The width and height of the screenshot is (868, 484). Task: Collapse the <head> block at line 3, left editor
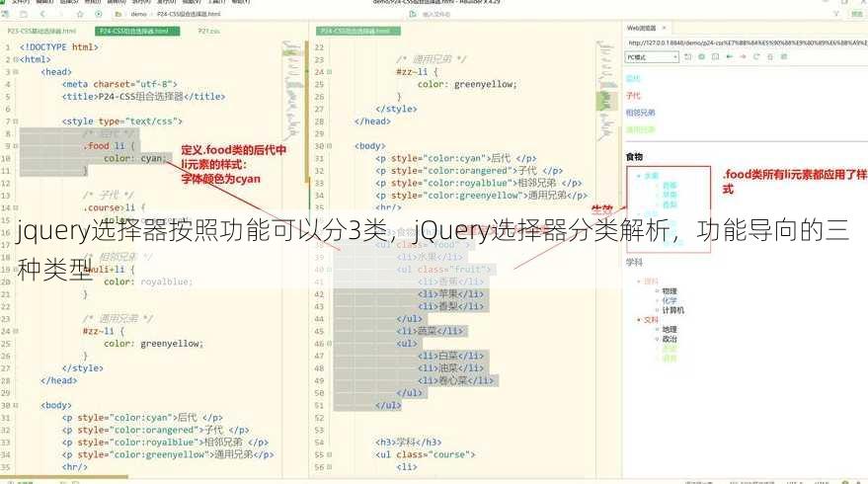coord(16,72)
